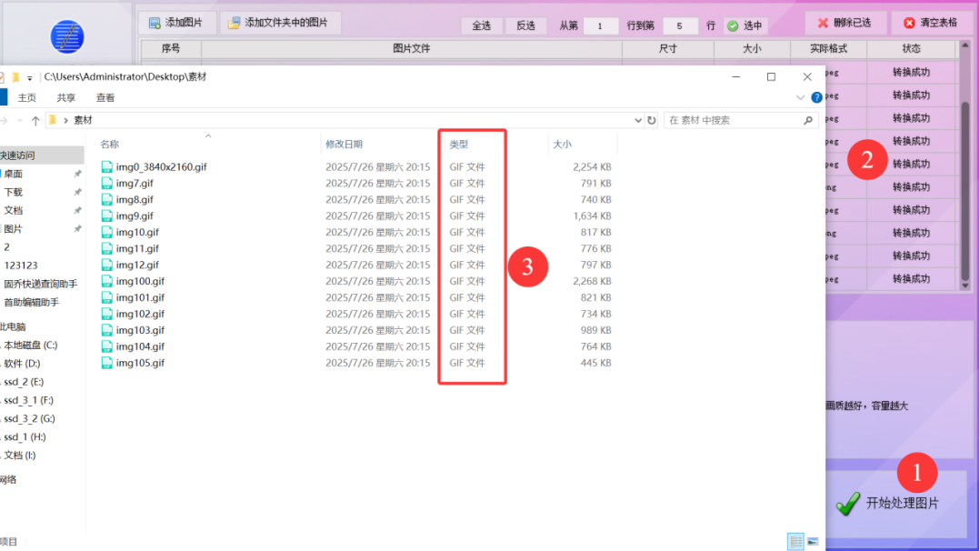Go up one folder level arrow

tap(35, 120)
